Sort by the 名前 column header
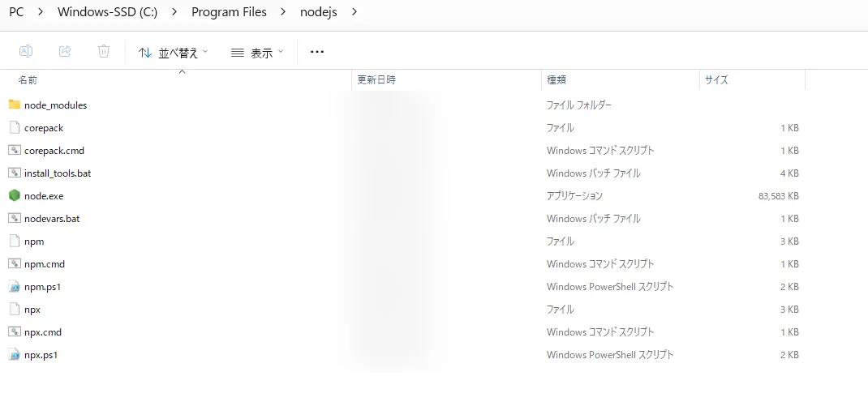Image resolution: width=868 pixels, height=419 pixels. 28,80
